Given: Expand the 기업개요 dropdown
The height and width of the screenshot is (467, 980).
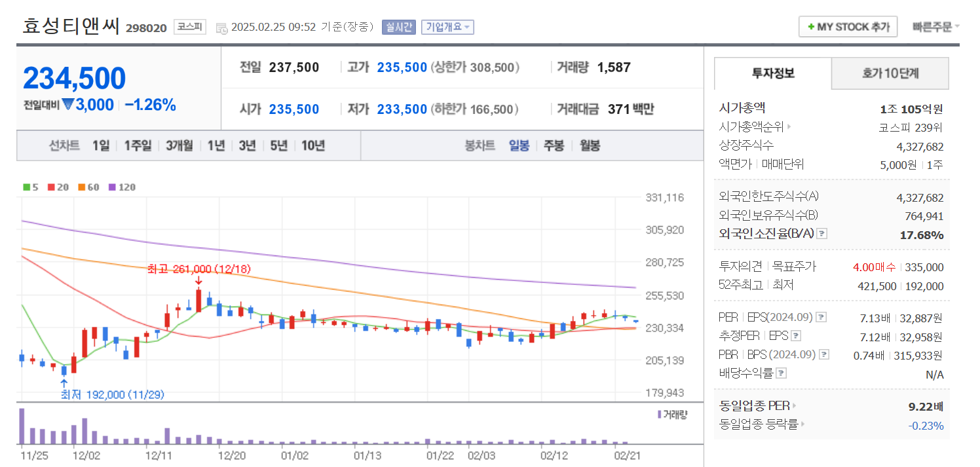Looking at the screenshot, I should pyautogui.click(x=449, y=27).
